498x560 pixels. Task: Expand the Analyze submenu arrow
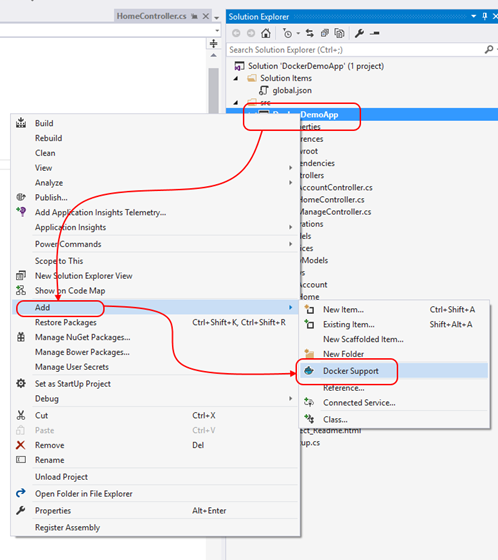290,182
